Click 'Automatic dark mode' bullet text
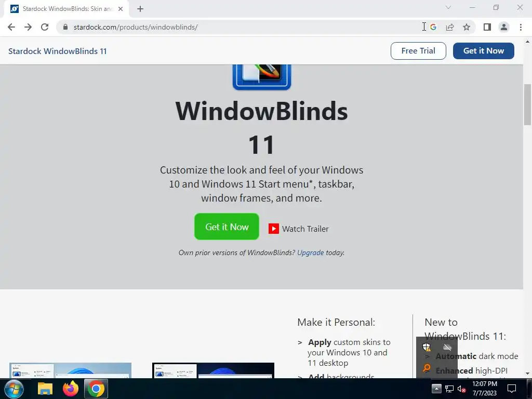Image resolution: width=532 pixels, height=399 pixels. point(477,356)
